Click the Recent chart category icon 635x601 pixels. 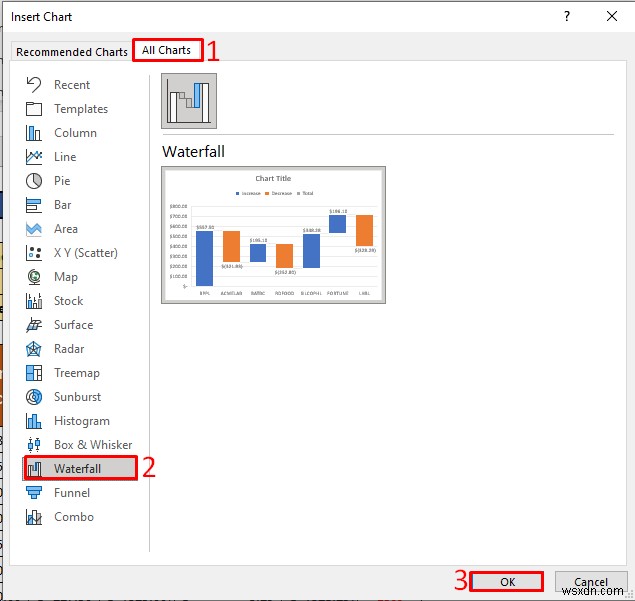click(34, 85)
